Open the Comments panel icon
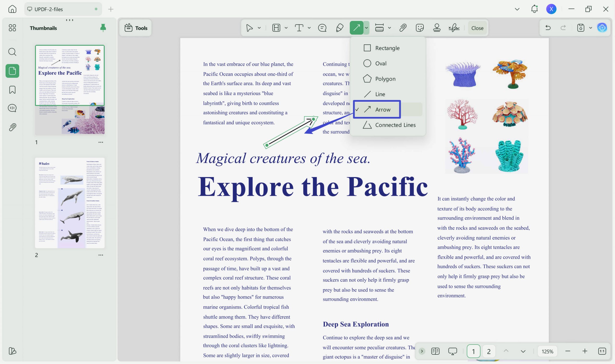Image resolution: width=615 pixels, height=364 pixels. click(12, 108)
